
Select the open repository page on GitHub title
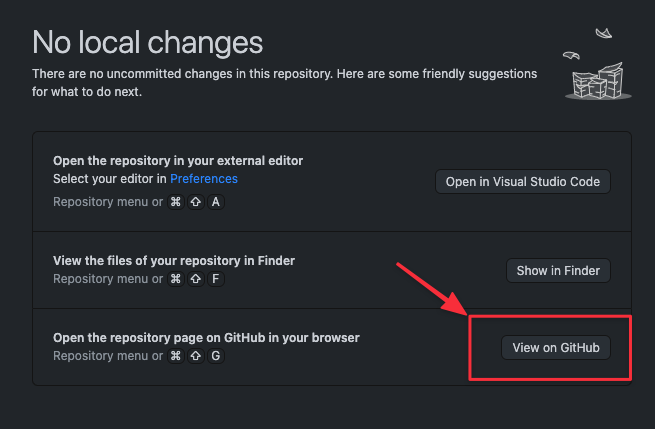[x=206, y=338]
